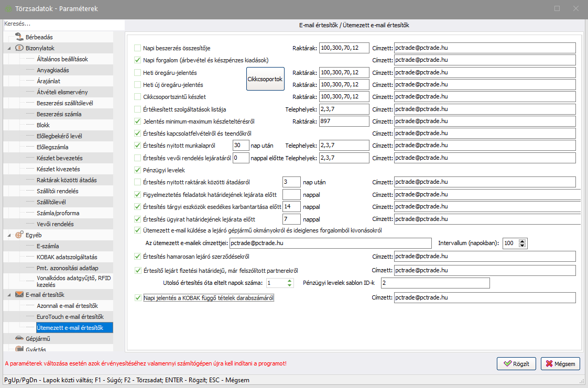Click the Egyéb category icon

click(19, 235)
